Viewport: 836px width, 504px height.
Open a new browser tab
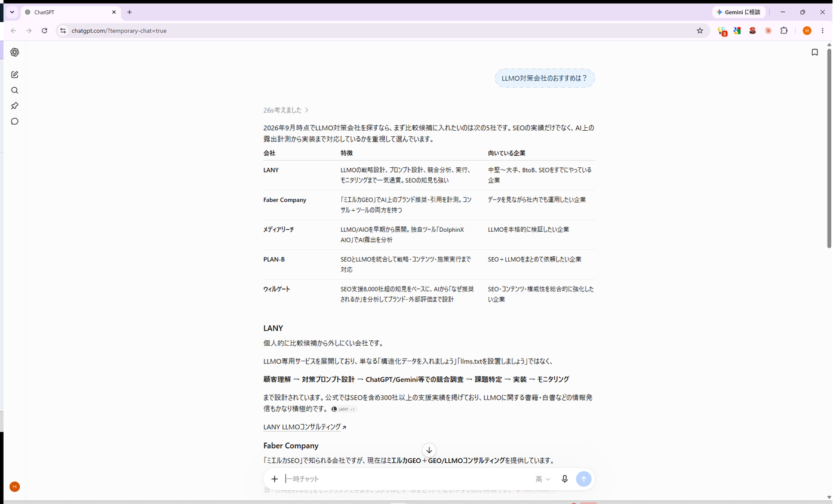coord(130,12)
